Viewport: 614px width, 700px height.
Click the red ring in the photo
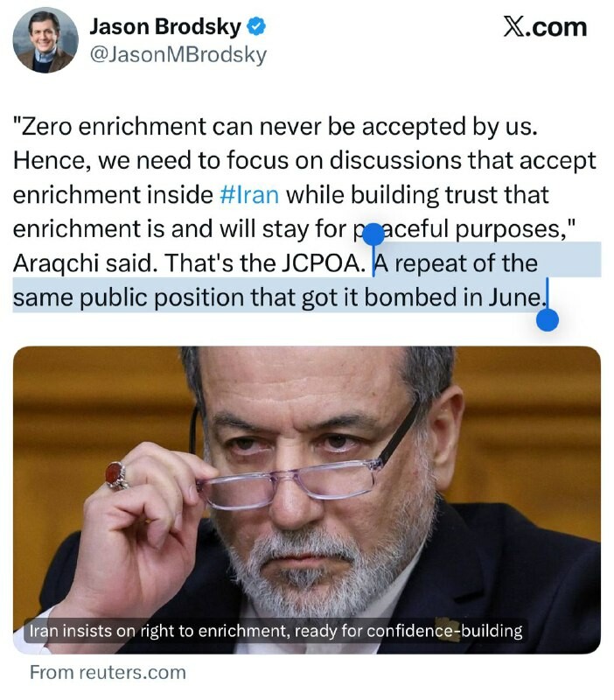point(115,475)
